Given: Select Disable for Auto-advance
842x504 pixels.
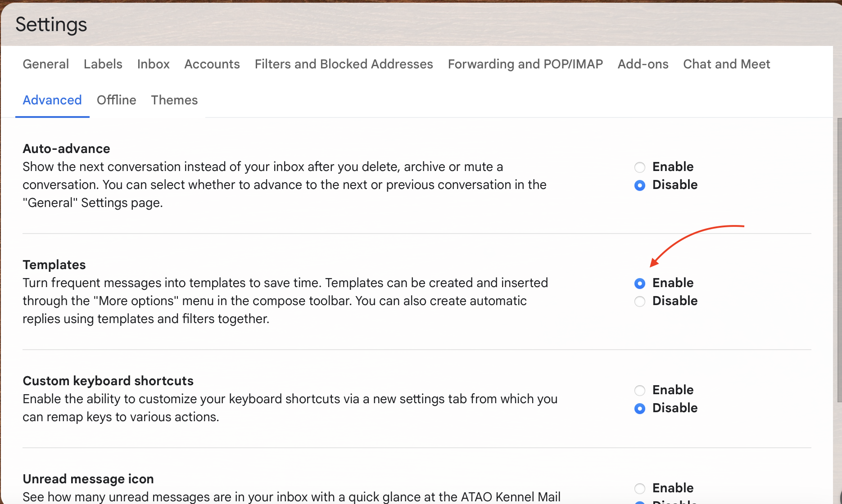Looking at the screenshot, I should (x=640, y=185).
